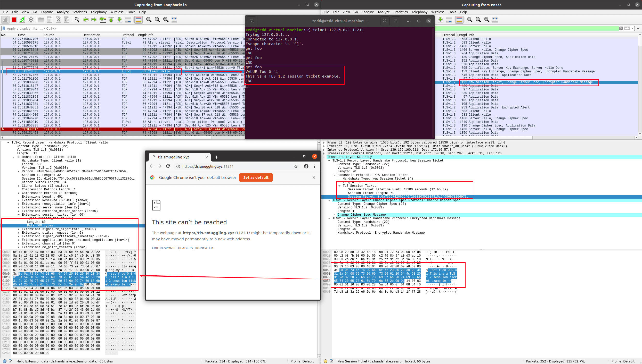Toggle packet colorization in ens33 window
Screen dimensions: 642x364
459,20
